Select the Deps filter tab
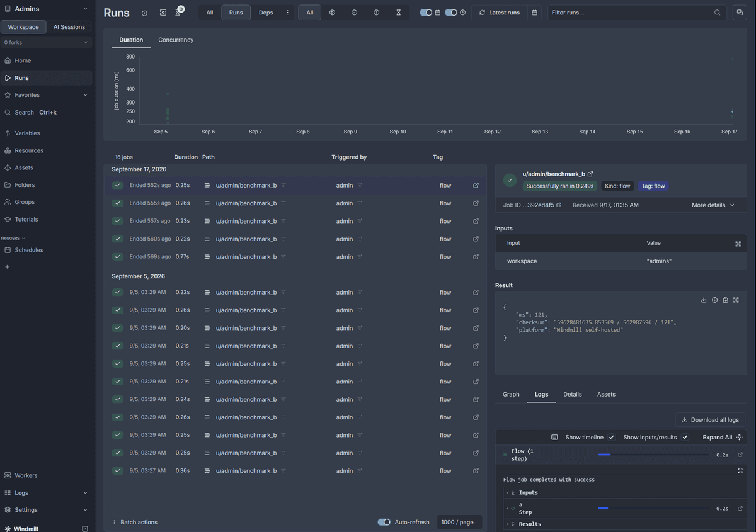 tap(266, 13)
